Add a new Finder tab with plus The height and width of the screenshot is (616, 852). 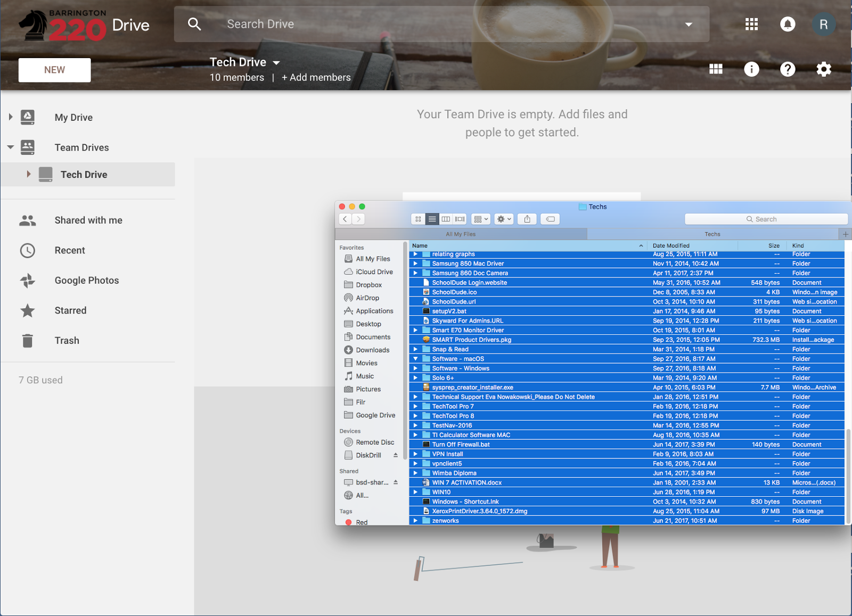(845, 234)
